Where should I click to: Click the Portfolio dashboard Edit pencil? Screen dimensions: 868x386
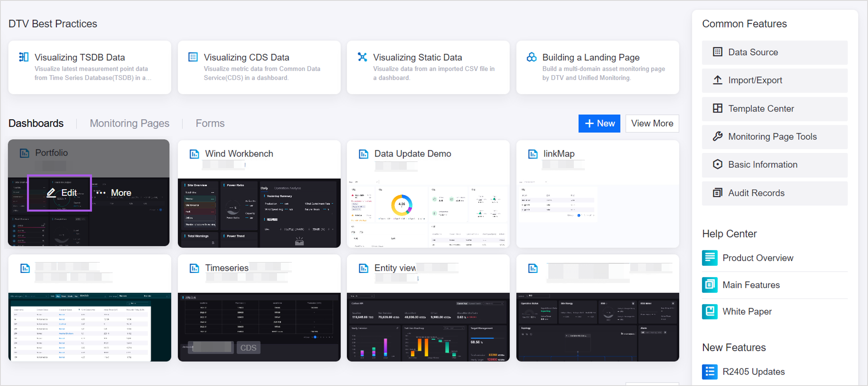click(x=52, y=193)
